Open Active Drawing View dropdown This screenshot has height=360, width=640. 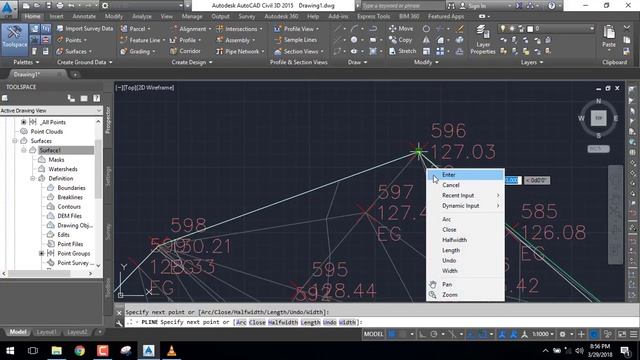click(x=51, y=111)
